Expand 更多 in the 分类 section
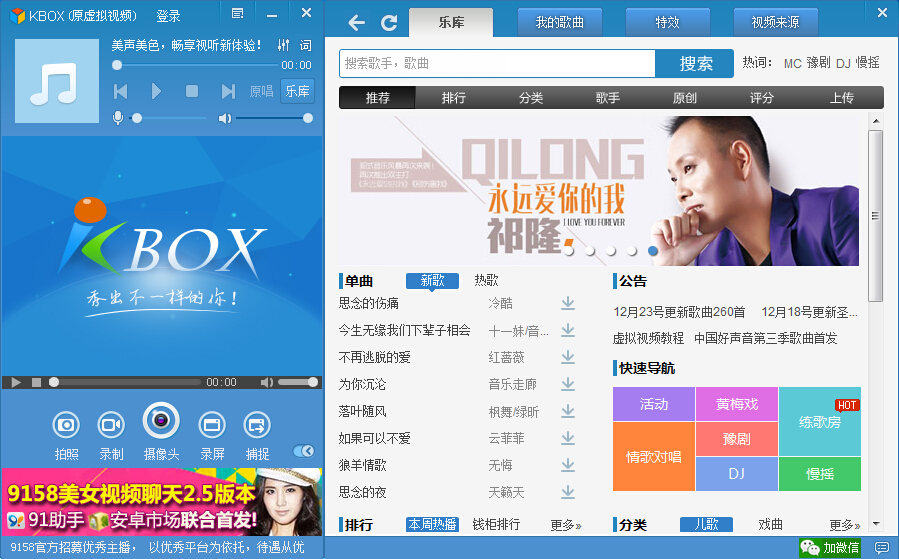Screen dimensions: 899x559 pyautogui.click(x=844, y=525)
